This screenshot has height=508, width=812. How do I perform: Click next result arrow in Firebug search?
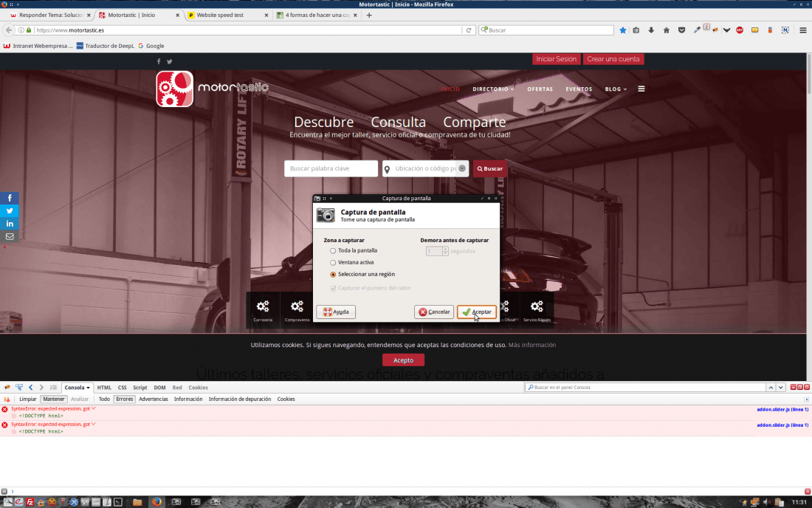pyautogui.click(x=780, y=388)
